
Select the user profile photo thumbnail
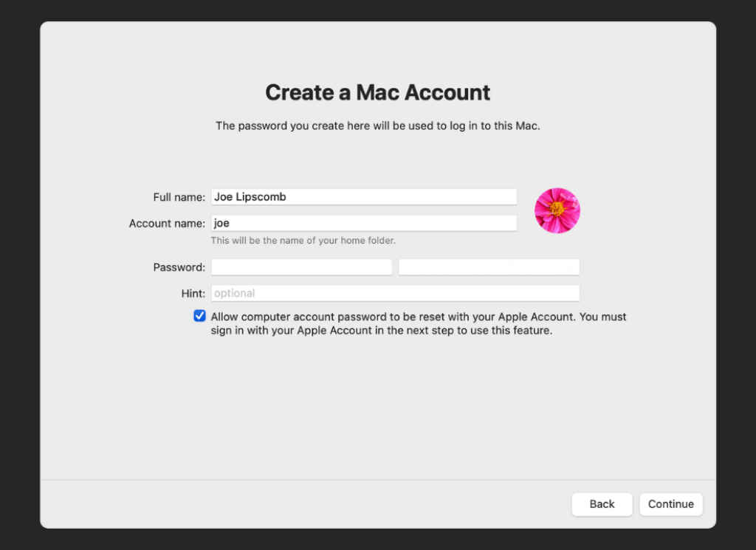pyautogui.click(x=557, y=210)
